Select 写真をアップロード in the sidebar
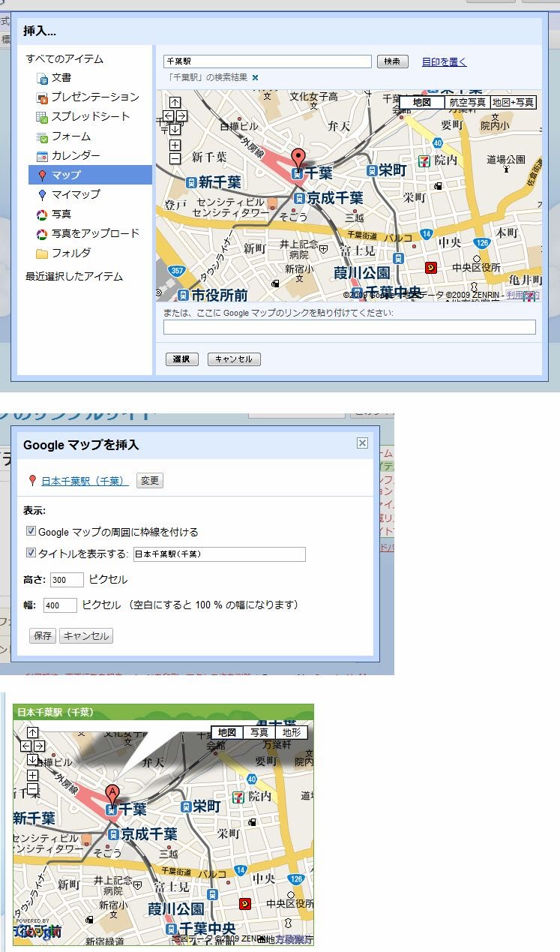 94,233
